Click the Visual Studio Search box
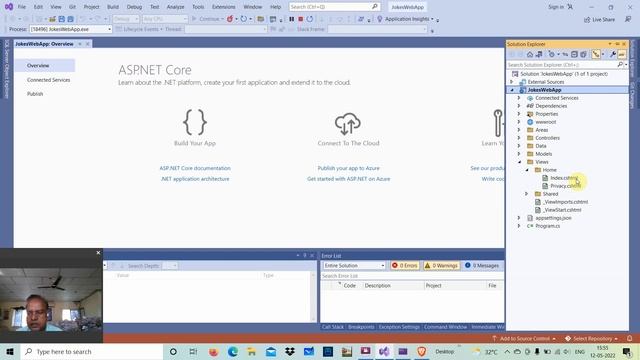640x360 pixels. pos(334,7)
